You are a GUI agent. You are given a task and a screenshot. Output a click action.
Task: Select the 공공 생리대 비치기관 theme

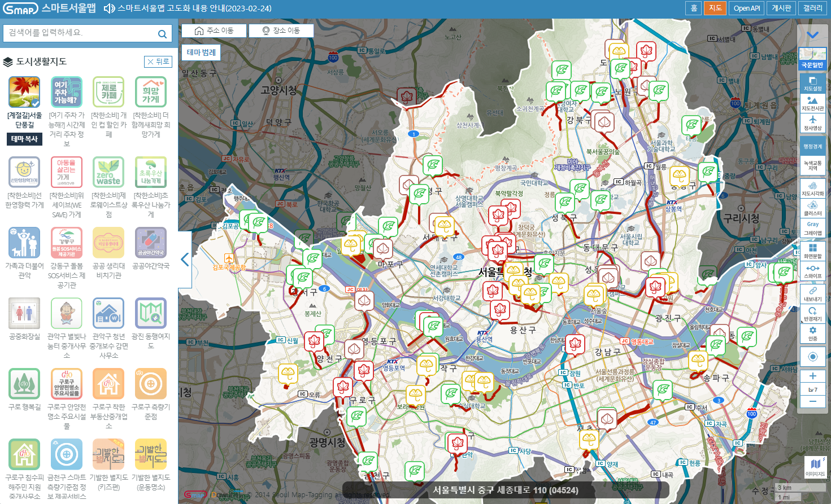coord(108,243)
